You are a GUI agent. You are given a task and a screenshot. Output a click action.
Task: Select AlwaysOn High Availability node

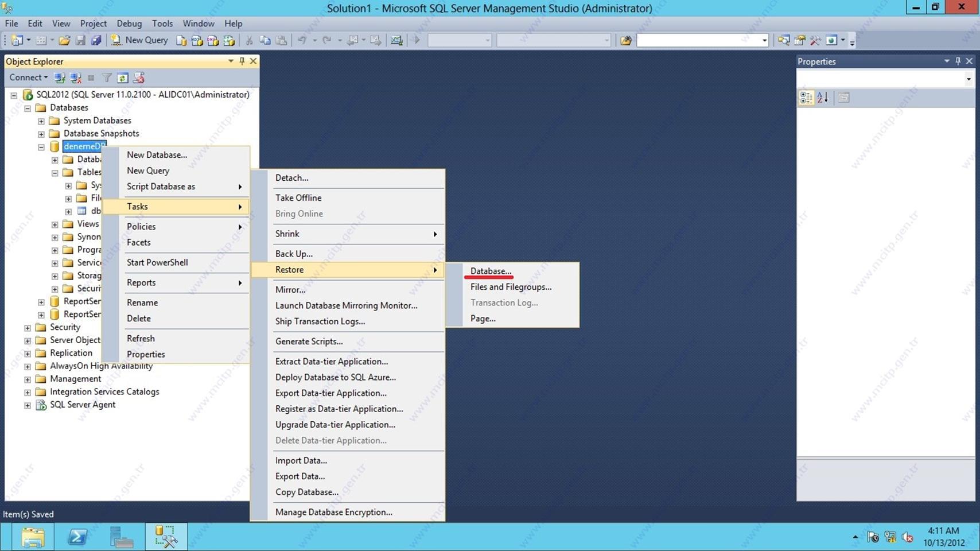pos(101,366)
